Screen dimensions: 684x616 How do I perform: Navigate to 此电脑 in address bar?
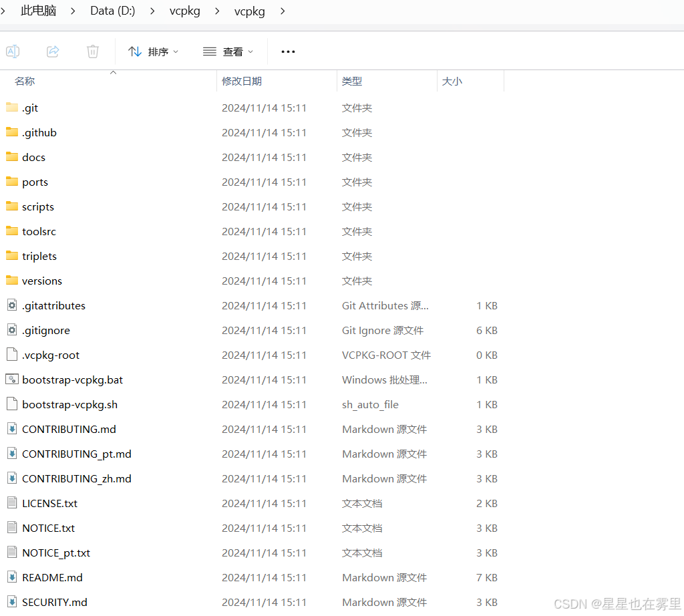tap(39, 11)
